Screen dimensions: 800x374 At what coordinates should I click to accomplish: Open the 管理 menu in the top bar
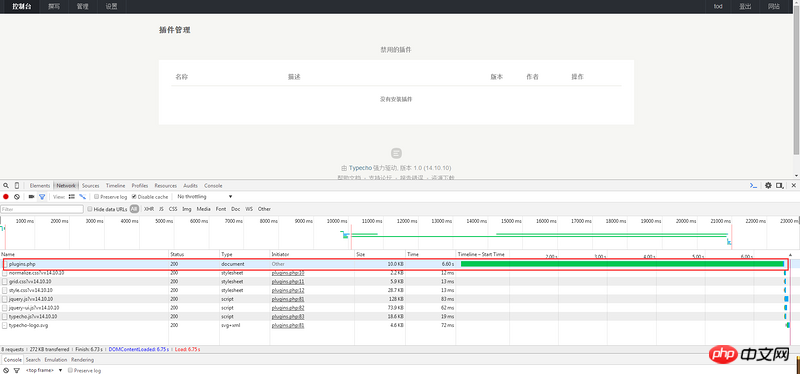[83, 7]
